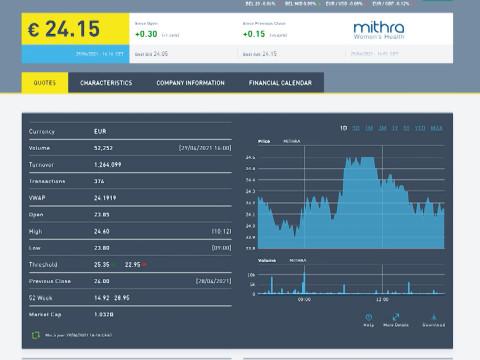The image size is (480, 360).
Task: Click the +0.15 since previous close value
Action: tap(254, 34)
